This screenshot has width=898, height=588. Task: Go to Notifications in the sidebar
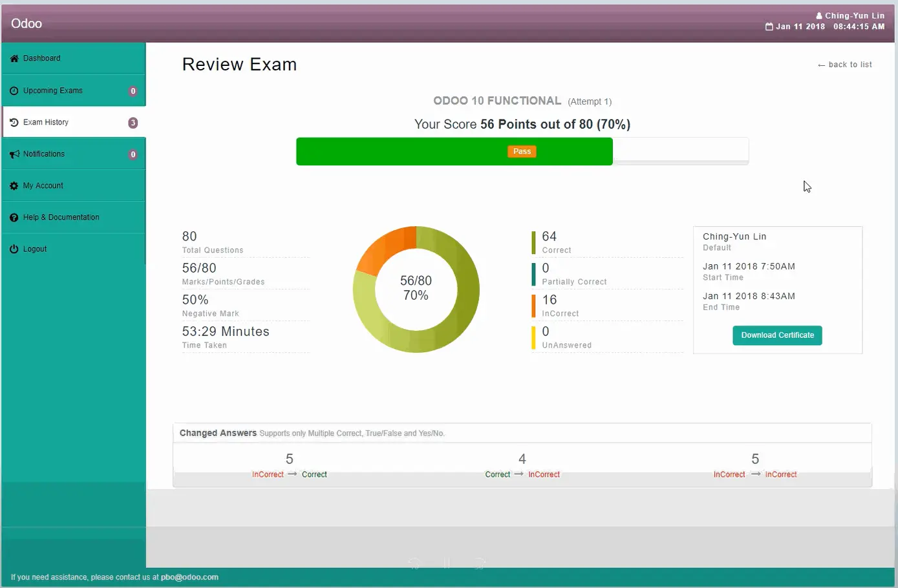pos(74,154)
